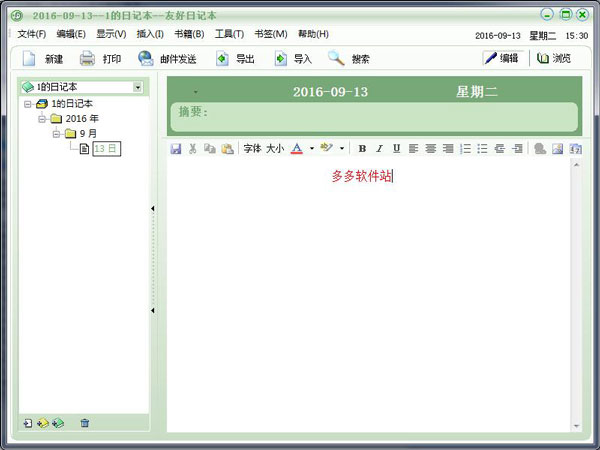Click the lower sidebar collapse arrow
This screenshot has height=450, width=600.
click(153, 310)
